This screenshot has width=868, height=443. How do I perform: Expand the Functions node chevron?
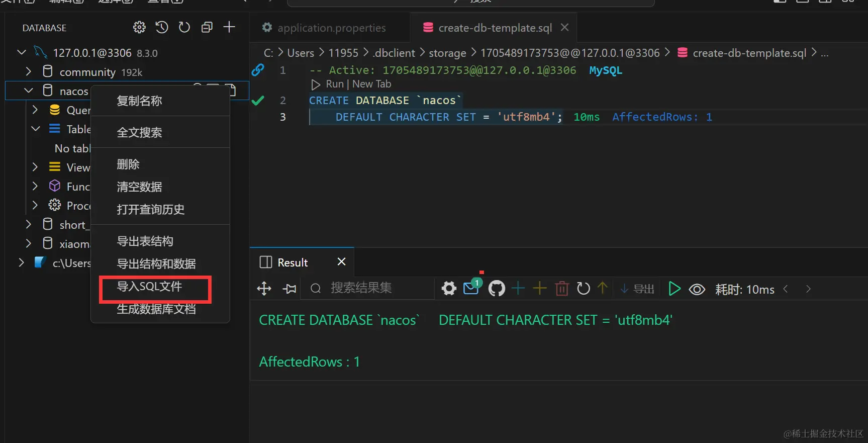[x=35, y=186]
